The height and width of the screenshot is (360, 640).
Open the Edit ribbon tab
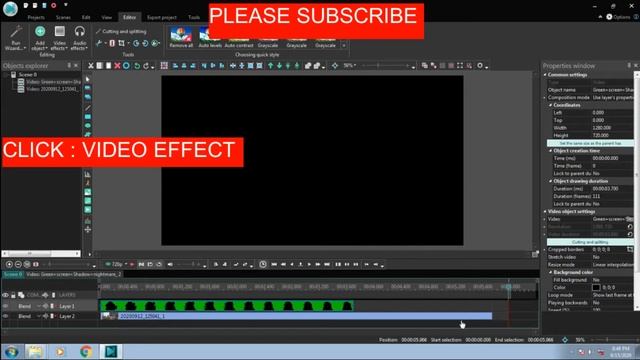point(86,18)
